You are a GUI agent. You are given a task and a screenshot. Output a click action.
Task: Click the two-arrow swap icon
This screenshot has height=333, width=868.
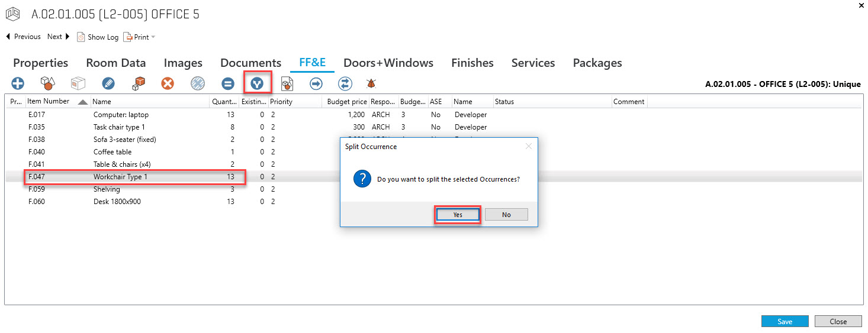[345, 83]
